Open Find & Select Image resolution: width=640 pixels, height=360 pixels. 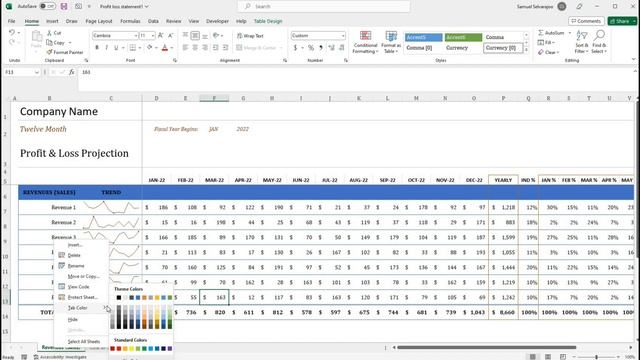click(599, 42)
